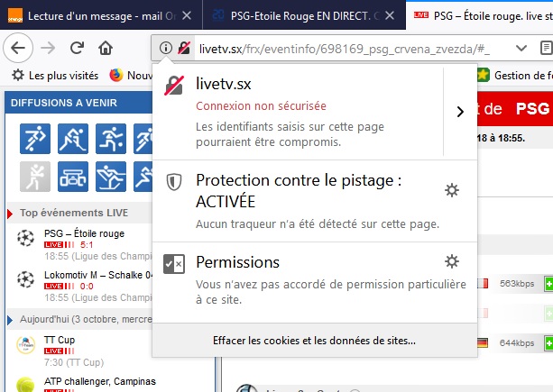
Task: Click the Connexion non sécurisée text
Action: 261,106
